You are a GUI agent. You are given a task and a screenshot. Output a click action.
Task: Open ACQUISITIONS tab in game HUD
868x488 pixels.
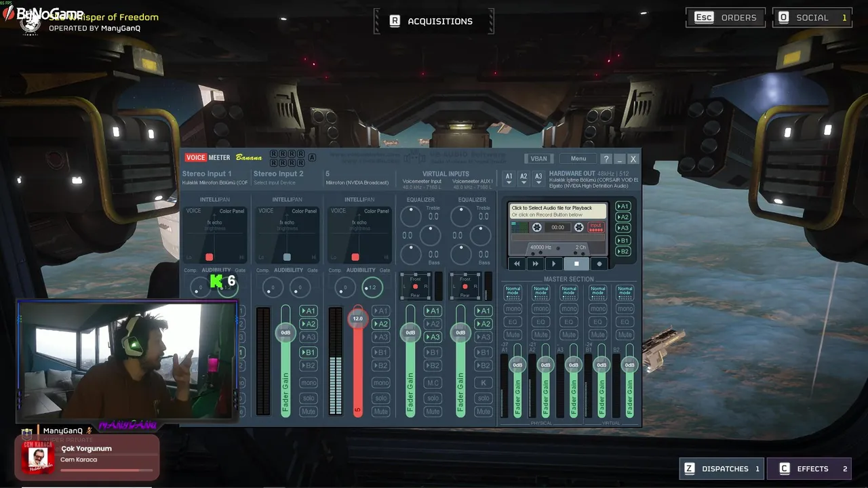coord(433,21)
